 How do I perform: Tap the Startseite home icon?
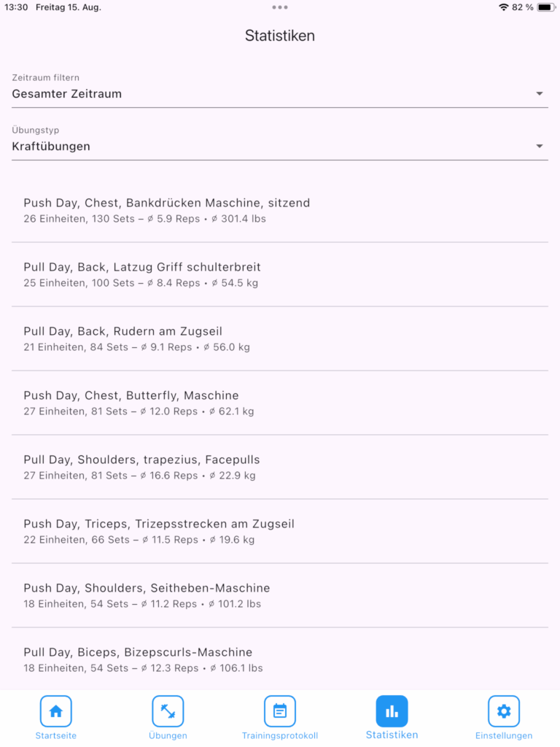point(55,711)
